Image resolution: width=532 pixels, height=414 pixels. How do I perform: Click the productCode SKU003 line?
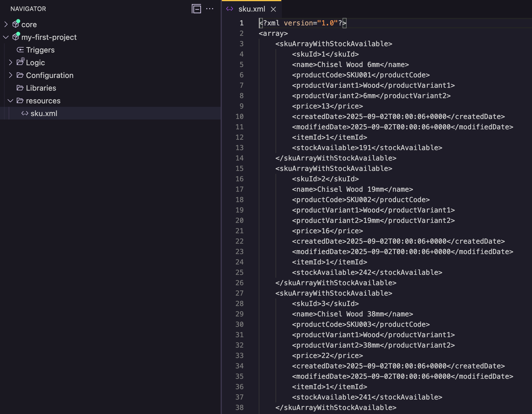tap(361, 324)
